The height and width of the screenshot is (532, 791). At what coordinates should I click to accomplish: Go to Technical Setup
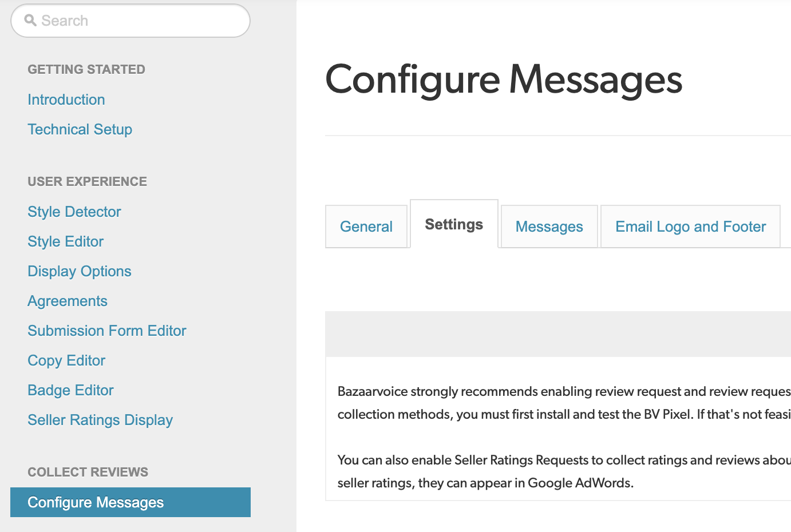(80, 129)
